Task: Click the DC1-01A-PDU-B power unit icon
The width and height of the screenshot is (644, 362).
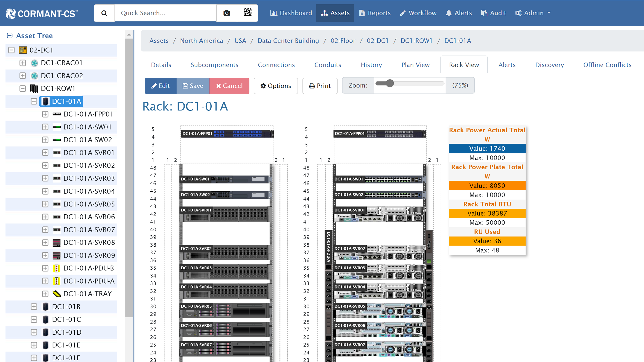Action: click(x=56, y=268)
